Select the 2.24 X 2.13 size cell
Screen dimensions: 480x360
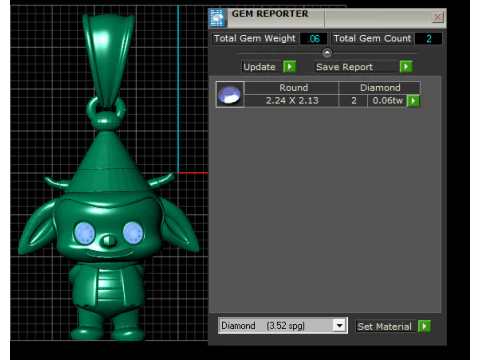click(x=292, y=101)
